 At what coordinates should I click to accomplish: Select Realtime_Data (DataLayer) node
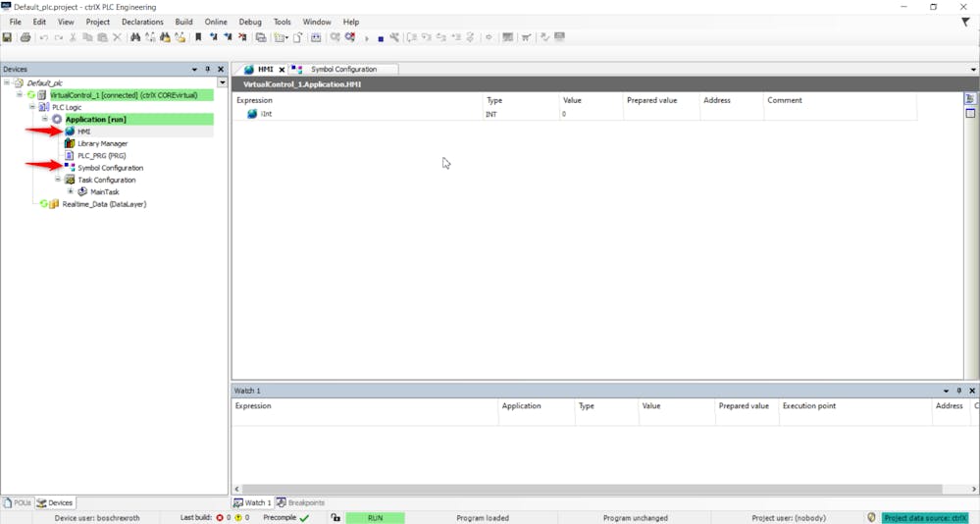tap(104, 204)
